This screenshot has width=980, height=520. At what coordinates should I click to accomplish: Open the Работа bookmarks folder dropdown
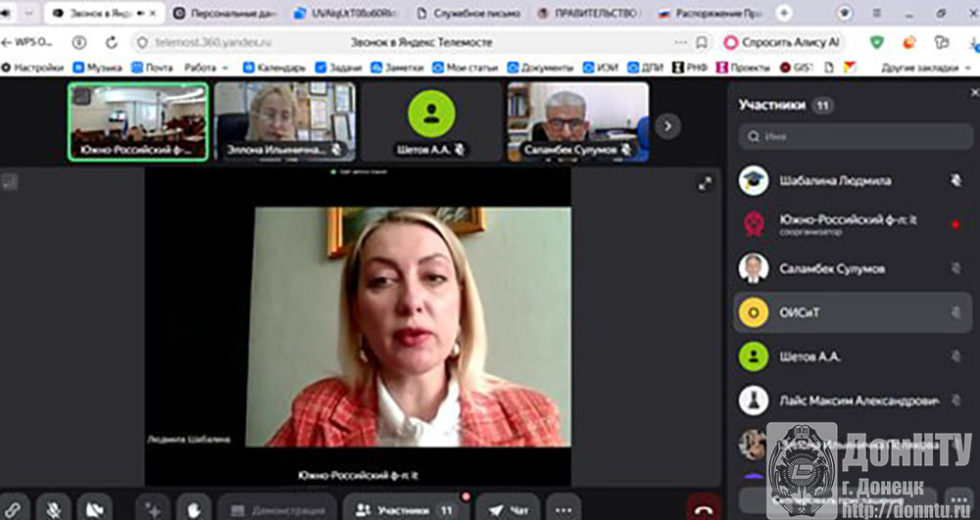click(207, 68)
